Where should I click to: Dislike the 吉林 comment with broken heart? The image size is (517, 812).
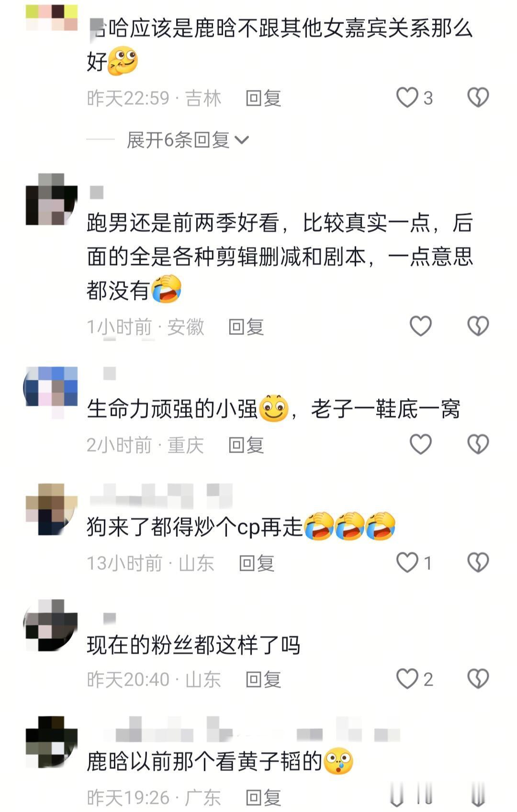(478, 98)
